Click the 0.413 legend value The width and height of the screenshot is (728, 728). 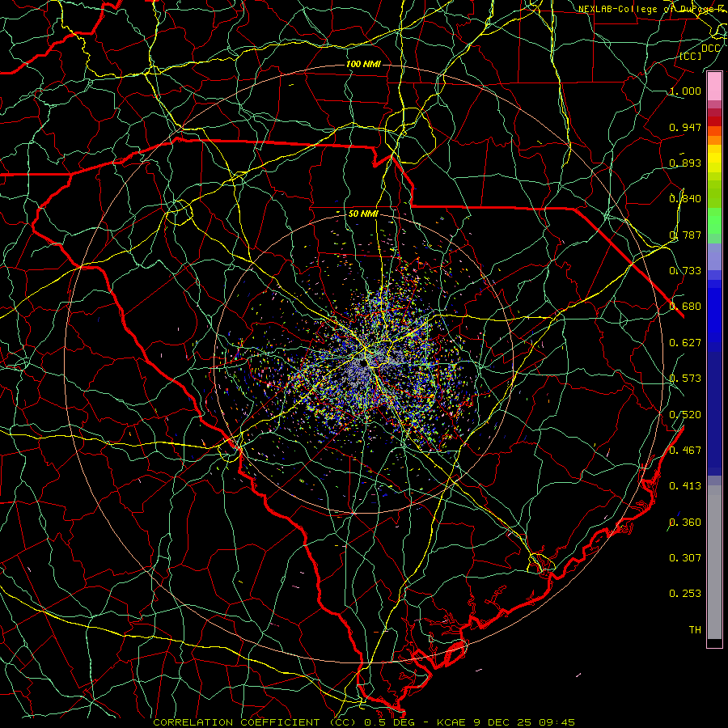(x=685, y=486)
